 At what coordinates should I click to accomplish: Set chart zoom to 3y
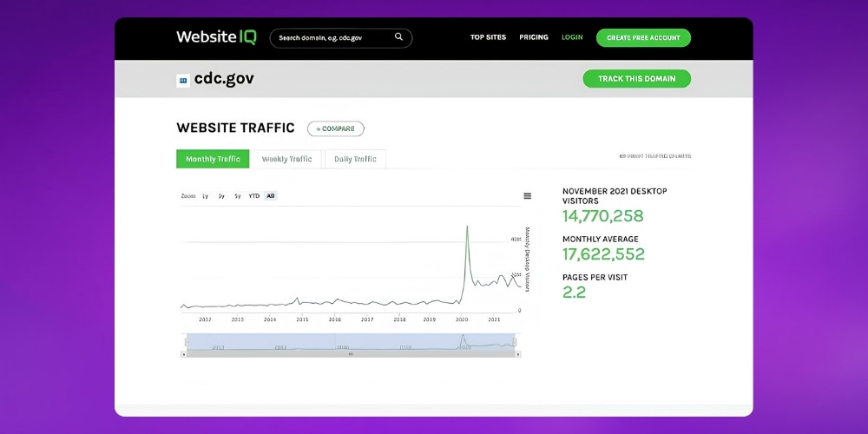(x=221, y=196)
